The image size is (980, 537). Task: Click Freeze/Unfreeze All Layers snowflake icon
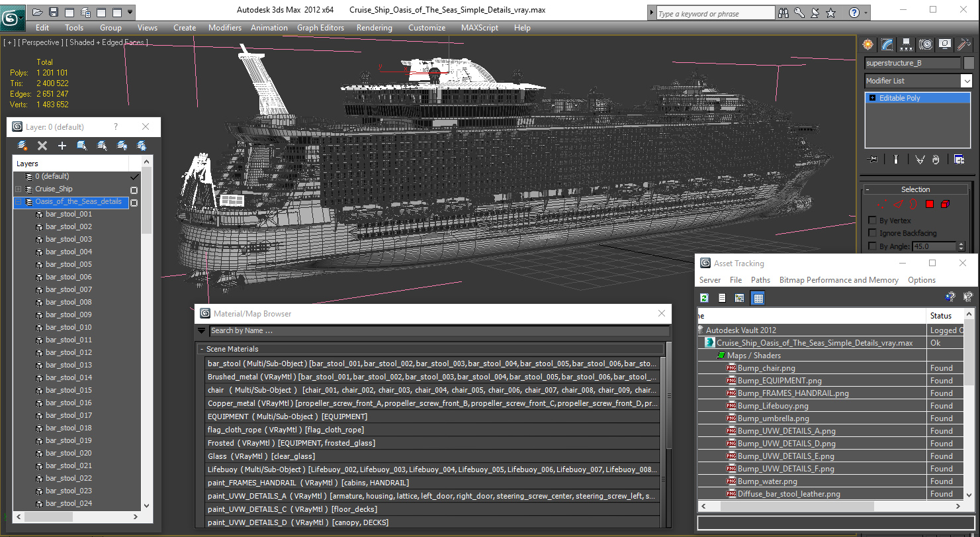coord(142,145)
